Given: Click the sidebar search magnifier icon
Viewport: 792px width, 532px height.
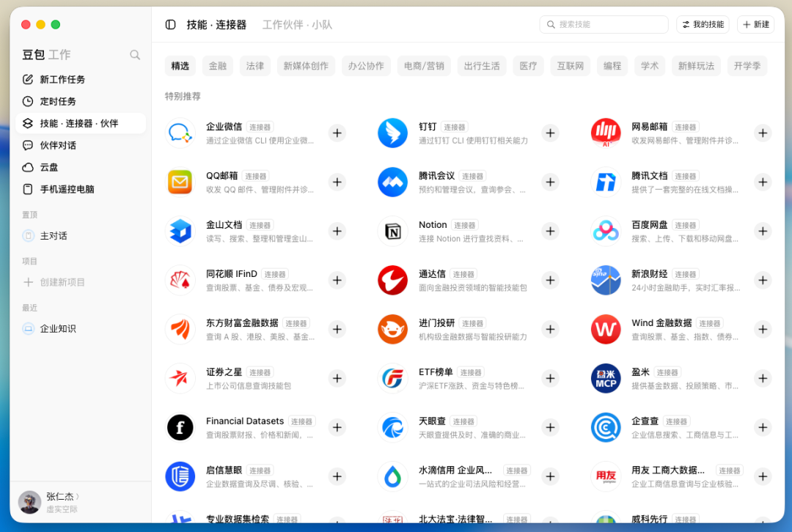Looking at the screenshot, I should 135,54.
